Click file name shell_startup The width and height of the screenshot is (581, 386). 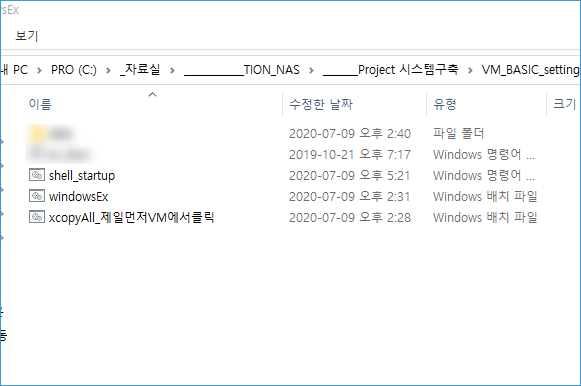(x=82, y=176)
